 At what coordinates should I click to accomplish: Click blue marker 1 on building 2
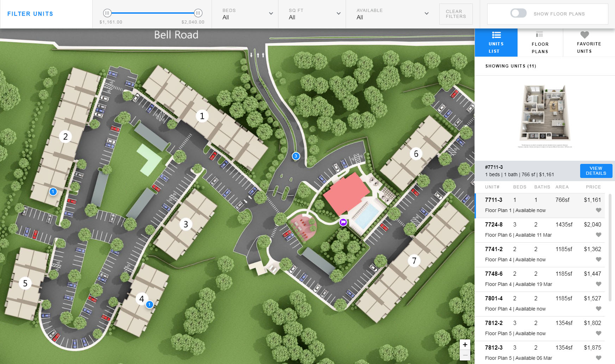click(x=53, y=192)
